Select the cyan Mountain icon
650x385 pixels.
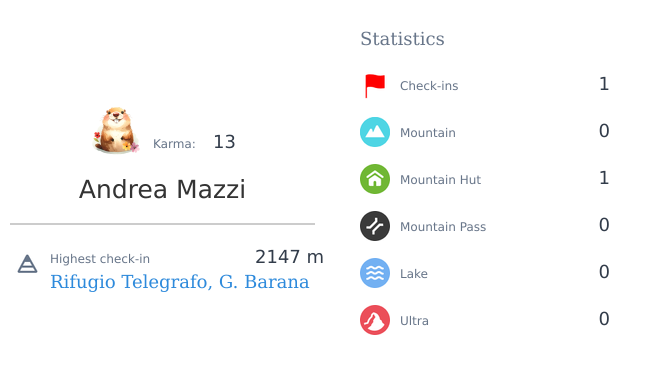[375, 132]
